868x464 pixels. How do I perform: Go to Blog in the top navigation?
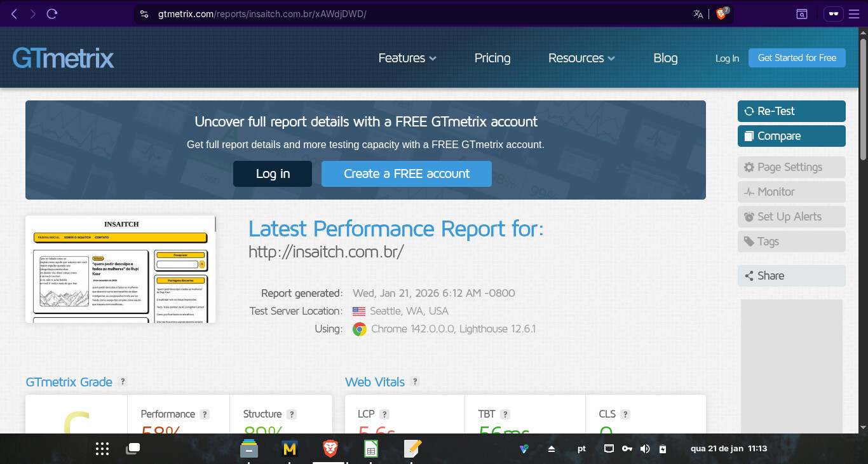pos(665,58)
